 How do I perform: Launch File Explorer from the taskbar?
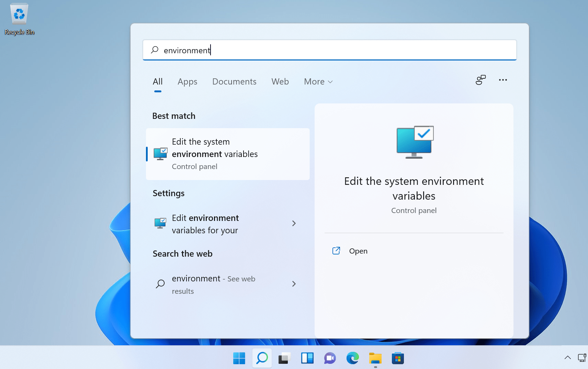375,358
